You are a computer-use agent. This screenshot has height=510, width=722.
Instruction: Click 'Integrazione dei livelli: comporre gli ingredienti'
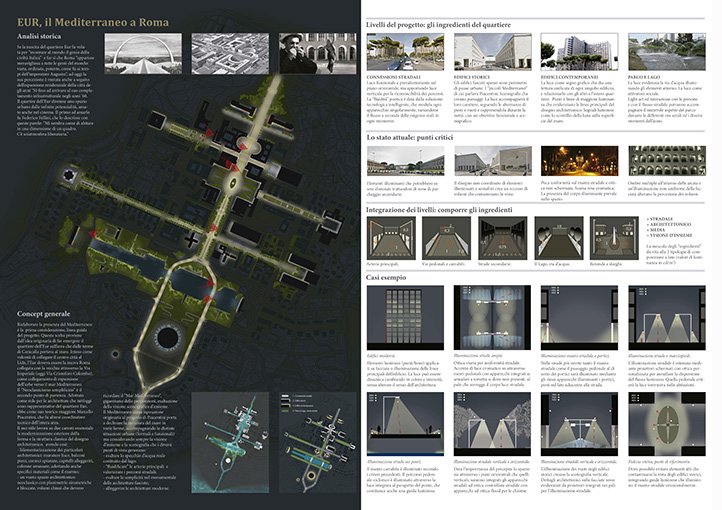[439, 209]
